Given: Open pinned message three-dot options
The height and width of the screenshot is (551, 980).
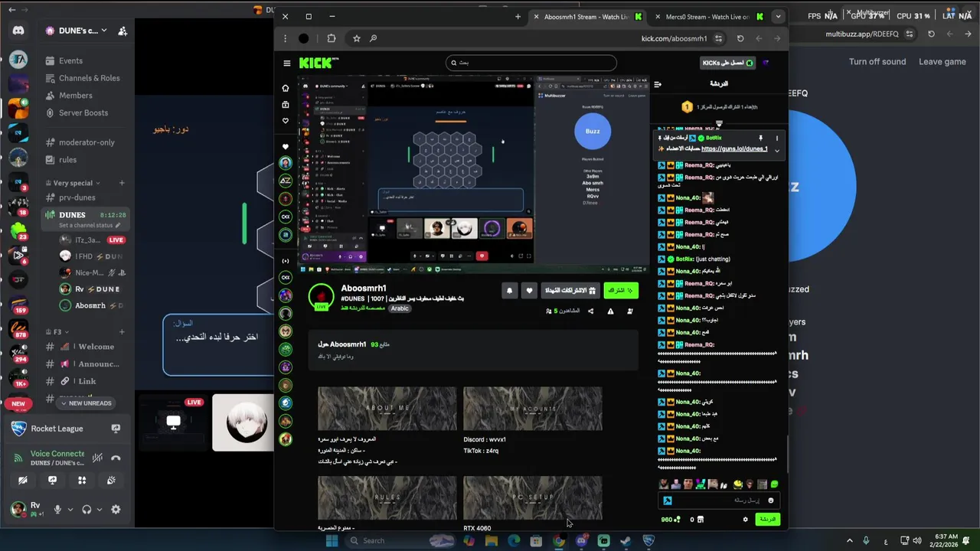Looking at the screenshot, I should pos(776,139).
